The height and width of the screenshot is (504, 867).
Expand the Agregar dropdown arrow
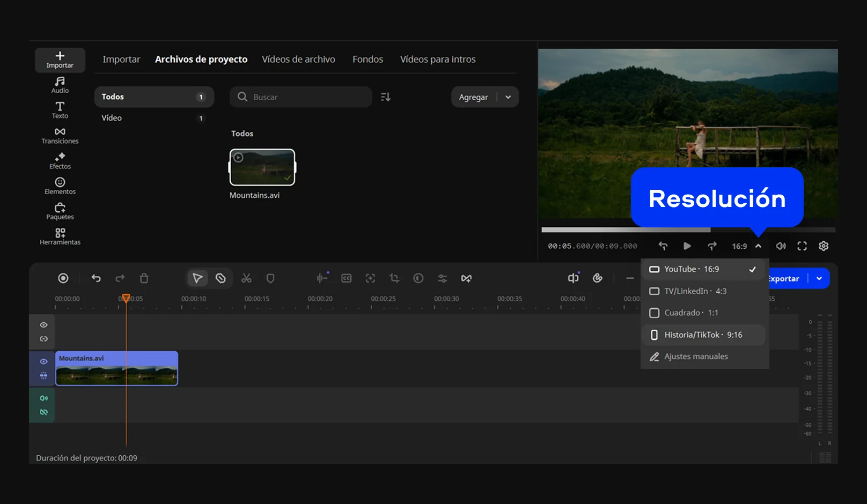click(508, 97)
